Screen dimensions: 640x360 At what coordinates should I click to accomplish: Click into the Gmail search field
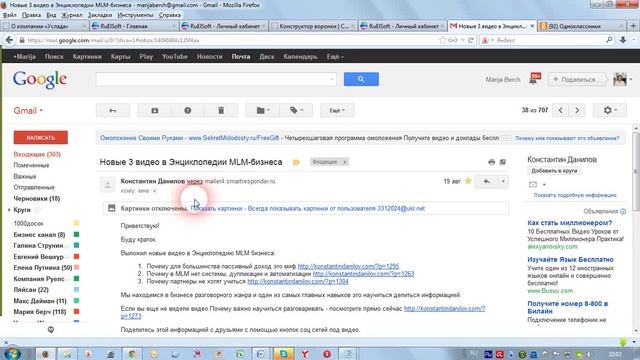click(x=216, y=79)
